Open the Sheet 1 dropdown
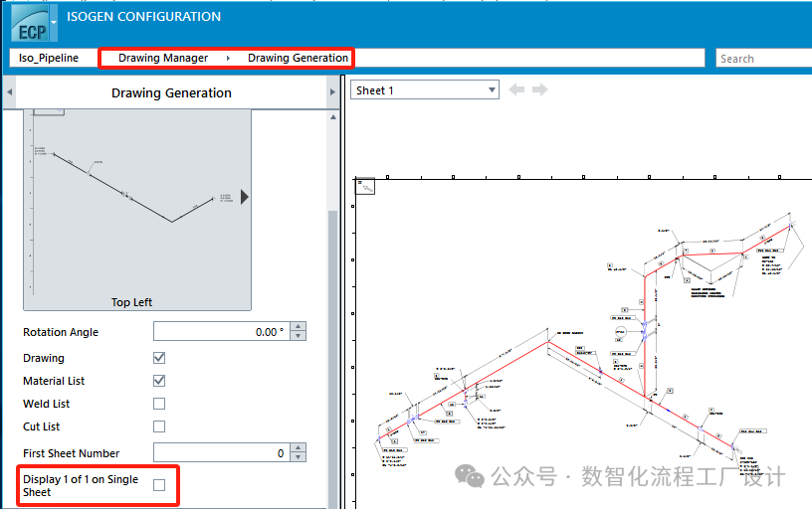812x509 pixels. (425, 90)
